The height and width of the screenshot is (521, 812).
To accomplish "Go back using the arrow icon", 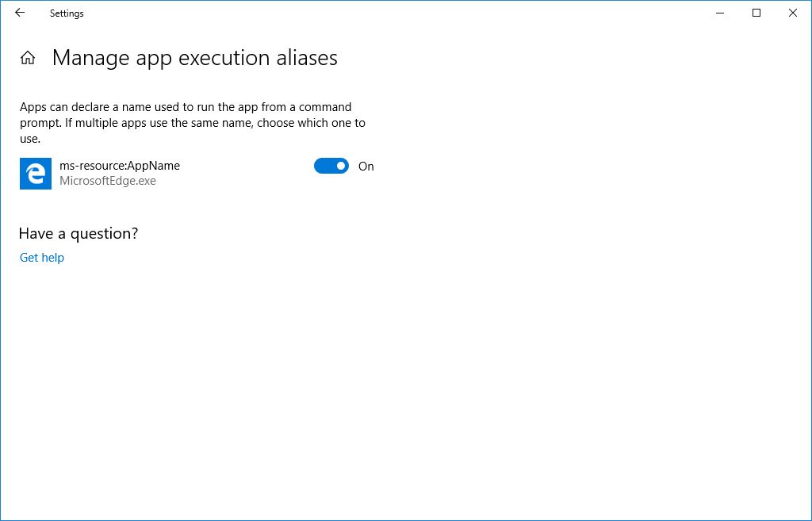I will [20, 13].
